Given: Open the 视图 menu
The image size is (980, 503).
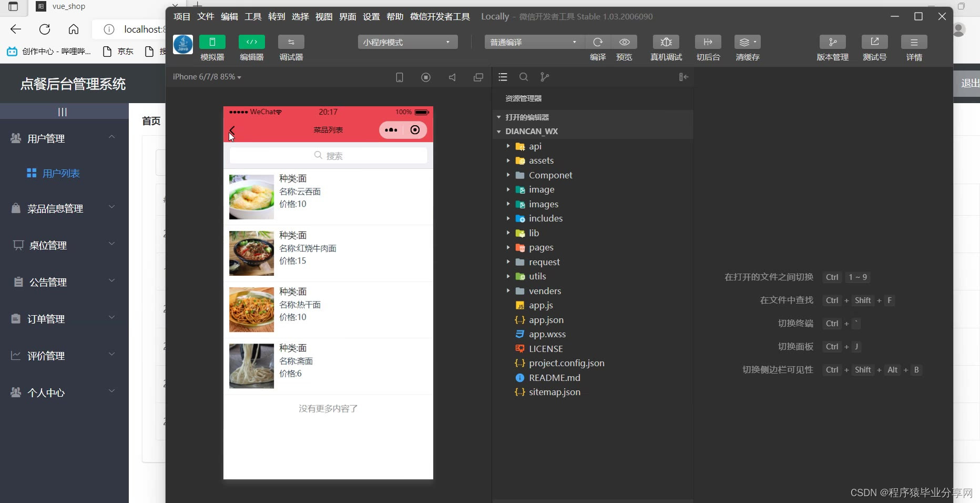Looking at the screenshot, I should click(x=324, y=16).
